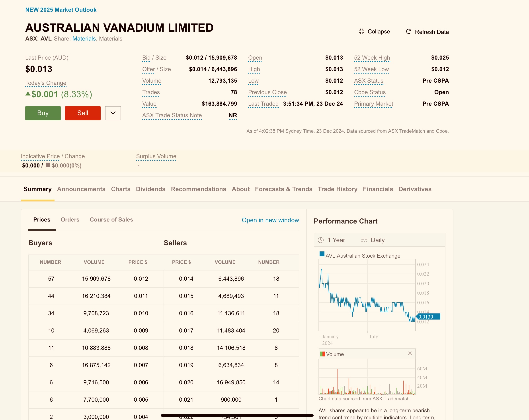Expand the dropdown next to Sell
Screen dimensions: 529x420
[x=113, y=113]
